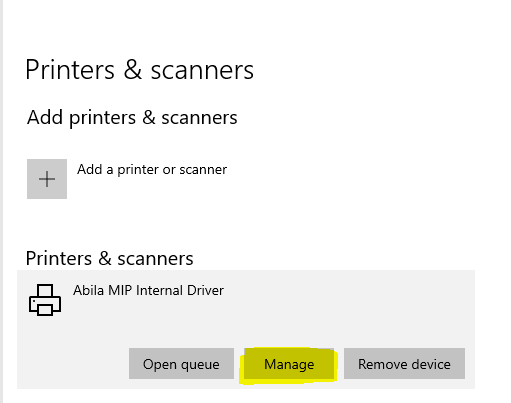This screenshot has width=511, height=403.
Task: Click the word 'scanner' in the add-device label
Action: point(203,170)
